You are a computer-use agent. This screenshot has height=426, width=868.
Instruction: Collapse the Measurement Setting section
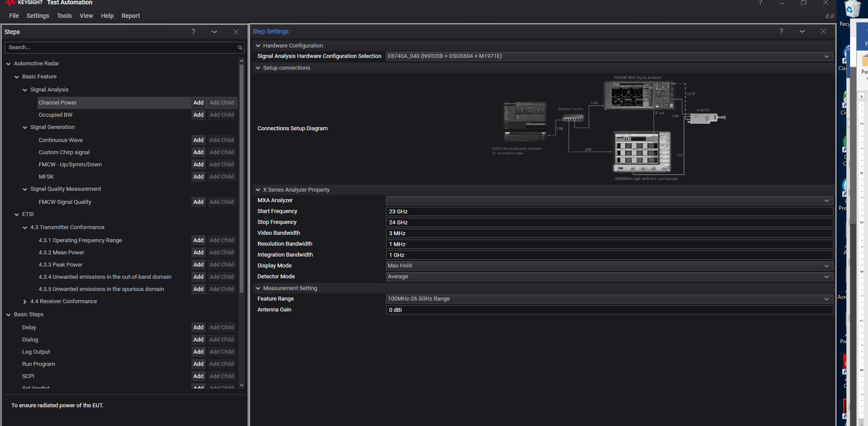258,288
